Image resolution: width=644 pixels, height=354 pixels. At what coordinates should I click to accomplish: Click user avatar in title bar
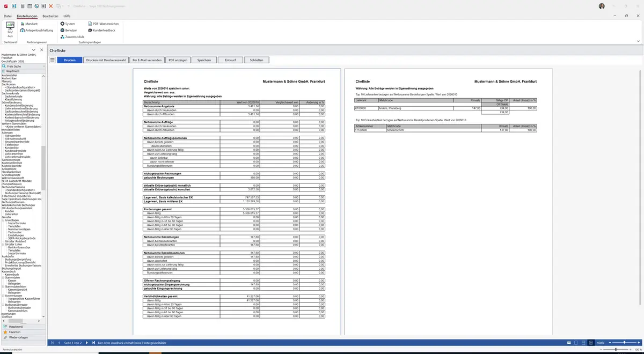click(x=602, y=6)
